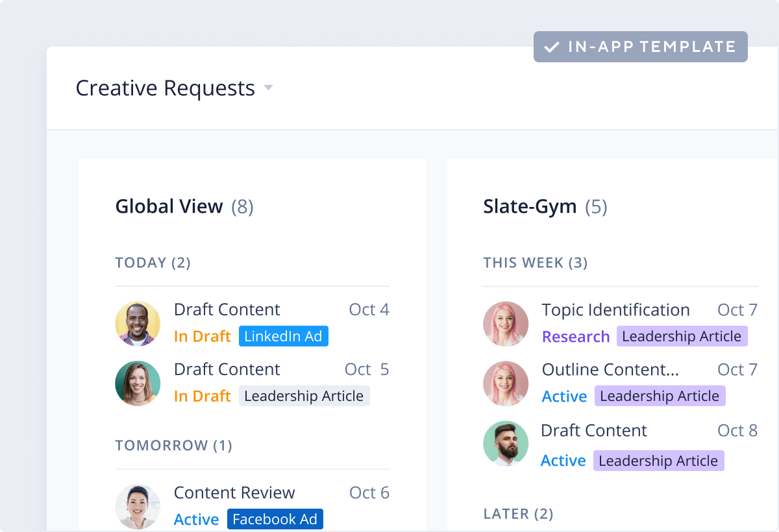Select the Global View column header
The width and height of the screenshot is (779, 532).
169,206
